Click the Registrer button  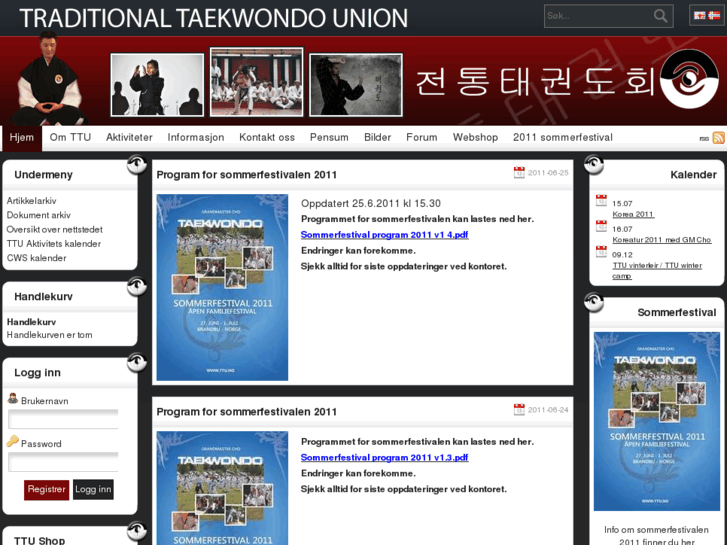[46, 490]
